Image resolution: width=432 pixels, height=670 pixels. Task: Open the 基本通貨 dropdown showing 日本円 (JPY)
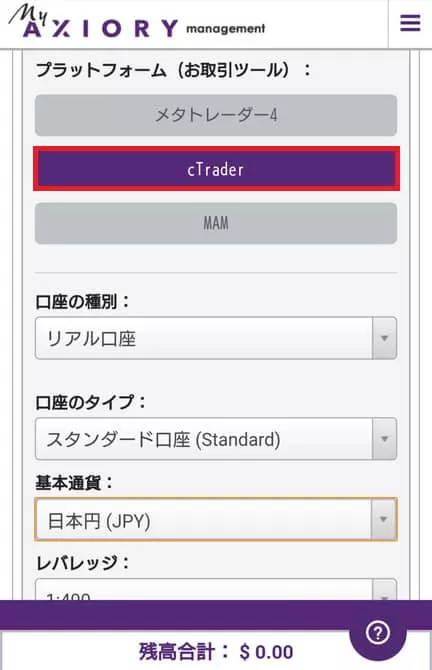pyautogui.click(x=216, y=519)
